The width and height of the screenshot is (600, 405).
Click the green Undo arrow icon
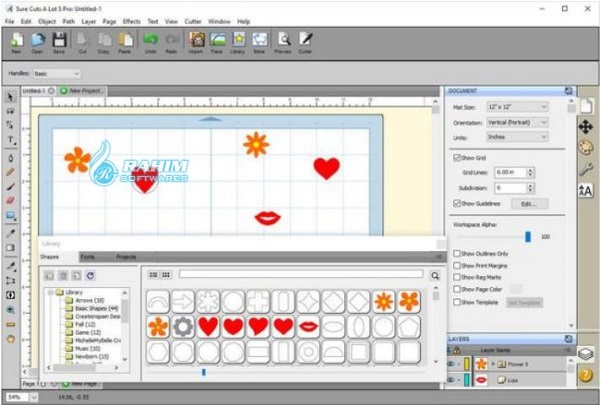(x=150, y=40)
